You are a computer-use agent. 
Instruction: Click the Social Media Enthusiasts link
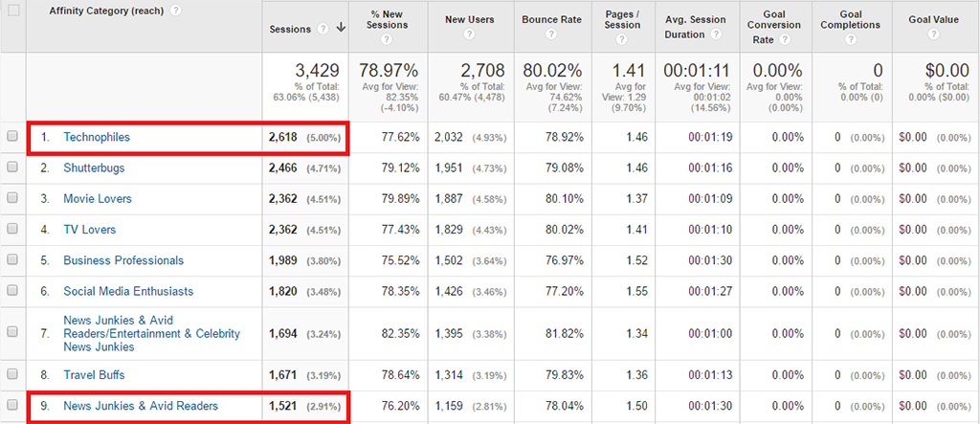pos(128,291)
